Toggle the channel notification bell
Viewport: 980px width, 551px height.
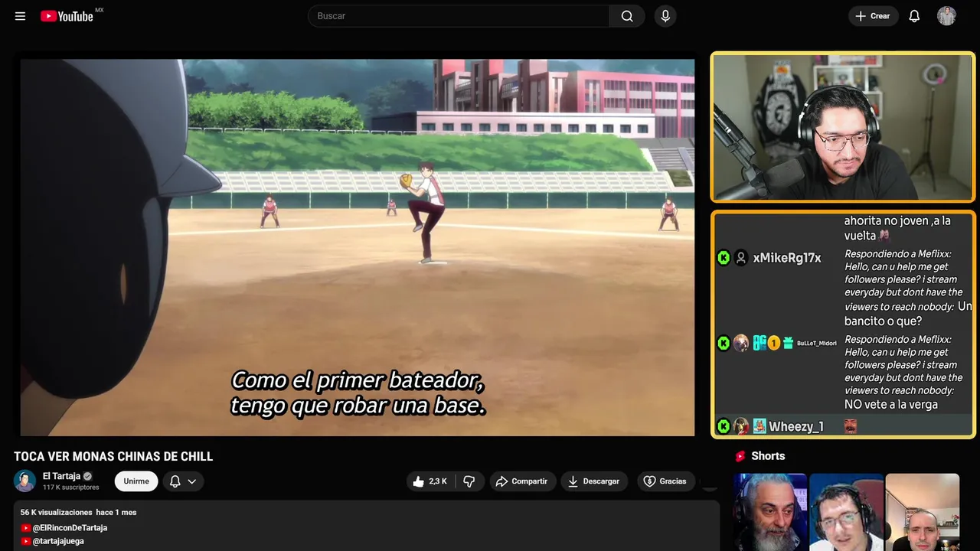175,481
